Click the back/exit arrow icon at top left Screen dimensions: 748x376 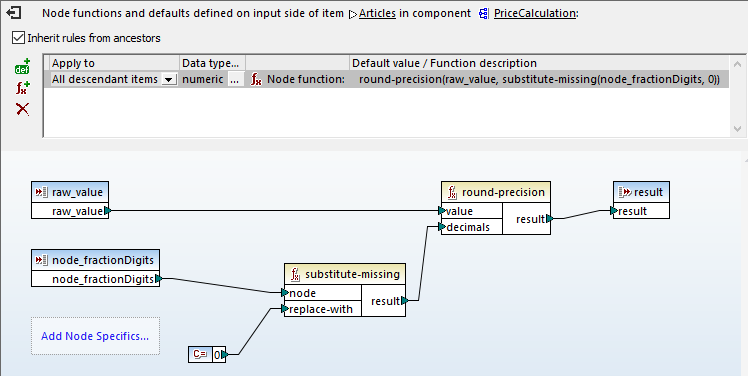13,13
